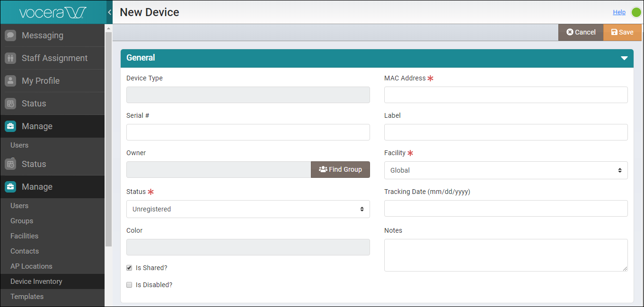Enable the Is Disabled? checkbox
This screenshot has height=307, width=644.
coord(129,285)
